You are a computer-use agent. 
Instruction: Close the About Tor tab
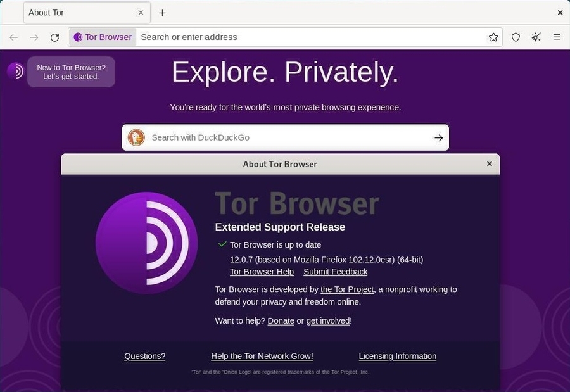[x=141, y=13]
